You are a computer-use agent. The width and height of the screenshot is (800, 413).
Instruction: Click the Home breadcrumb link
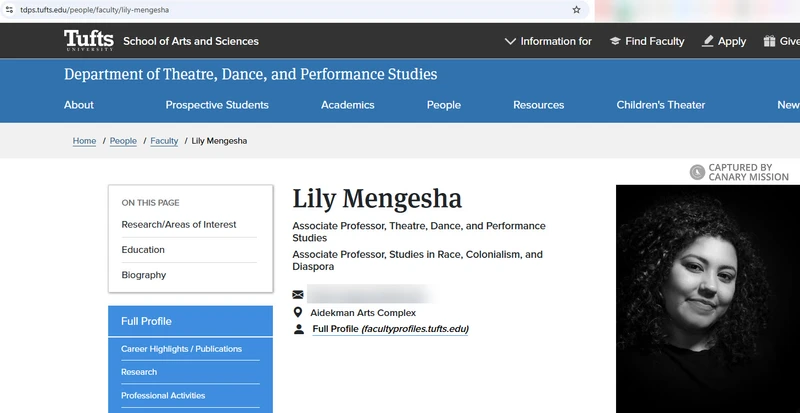[x=84, y=141]
